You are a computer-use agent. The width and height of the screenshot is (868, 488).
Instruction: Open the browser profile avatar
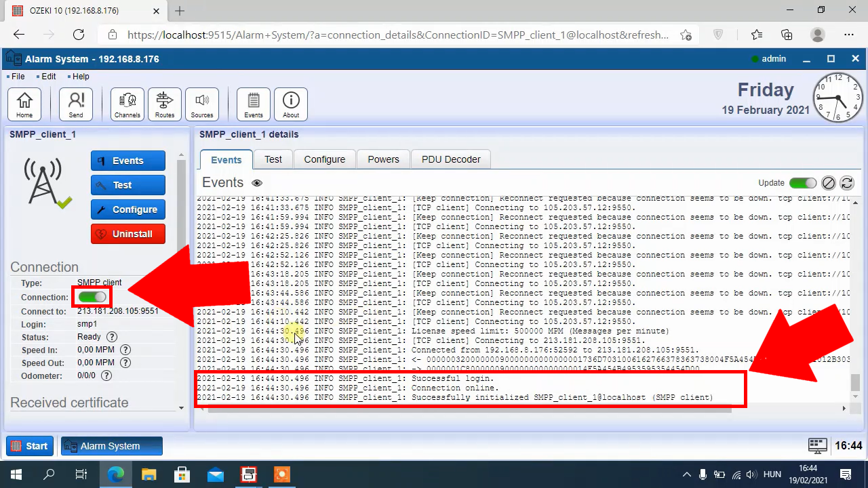[818, 35]
